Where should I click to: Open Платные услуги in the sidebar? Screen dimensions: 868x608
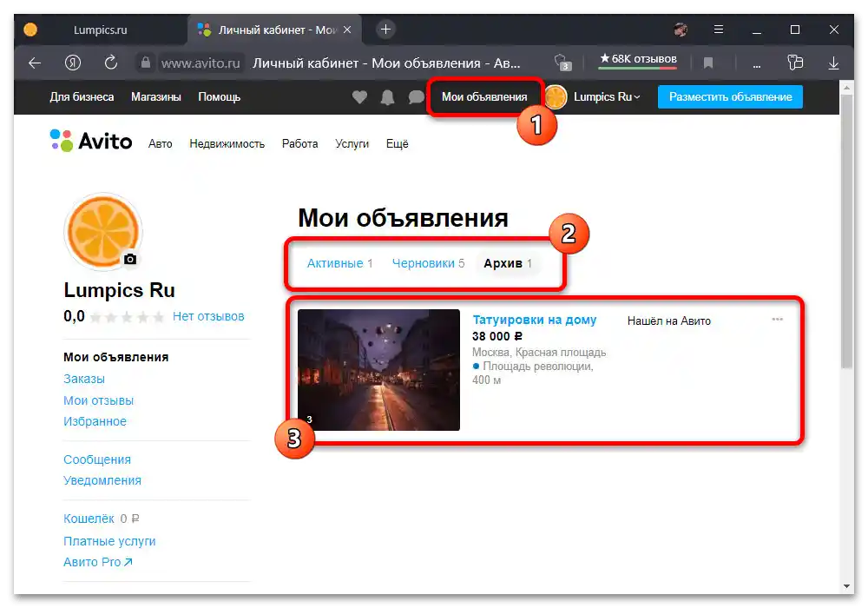[109, 541]
